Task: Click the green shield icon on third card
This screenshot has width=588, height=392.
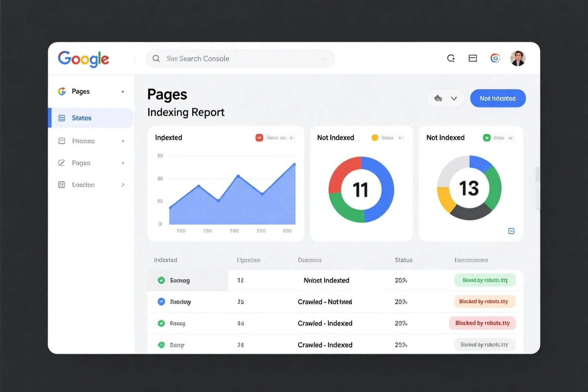Action: 486,138
